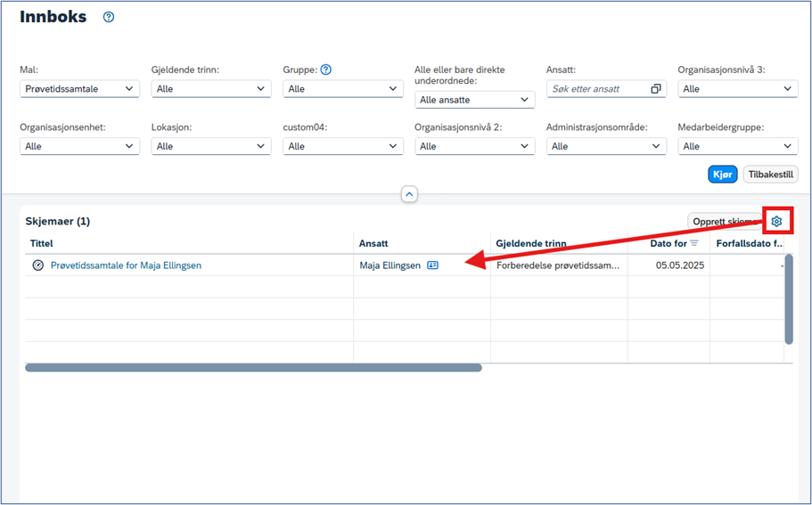The image size is (812, 505).
Task: Open the Alle ansatte dropdown
Action: [475, 100]
